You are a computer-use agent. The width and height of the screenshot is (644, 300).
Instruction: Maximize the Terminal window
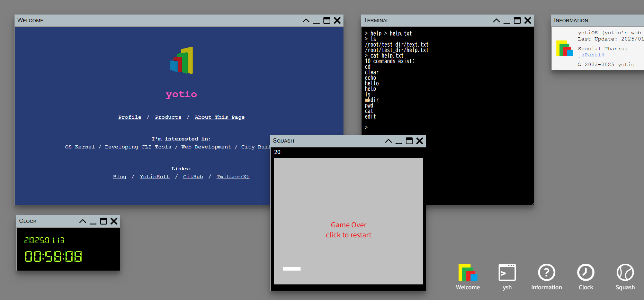517,20
